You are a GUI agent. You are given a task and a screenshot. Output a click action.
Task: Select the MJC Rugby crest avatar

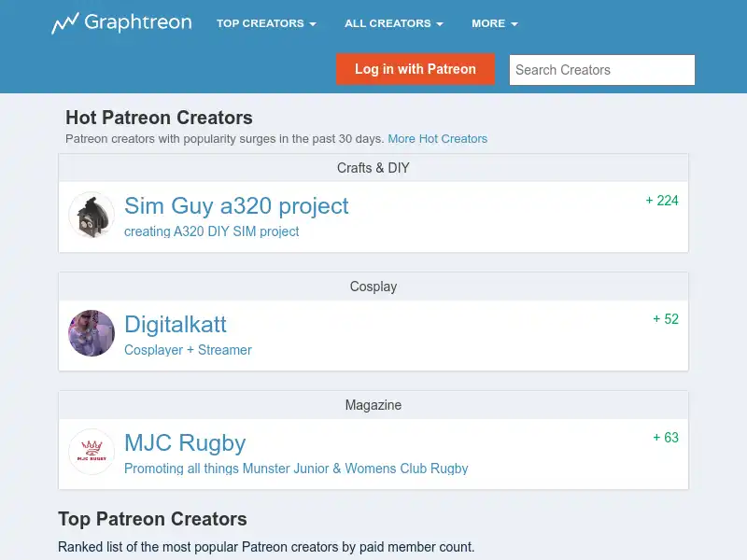91,452
